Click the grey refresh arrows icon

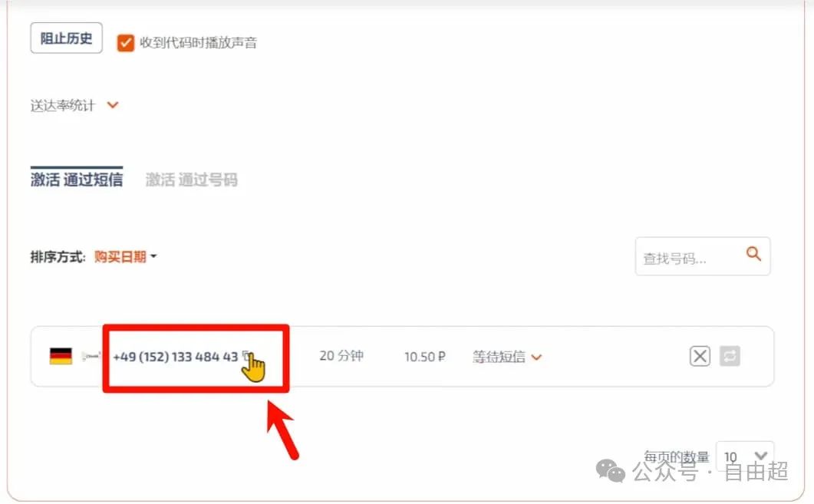click(730, 356)
